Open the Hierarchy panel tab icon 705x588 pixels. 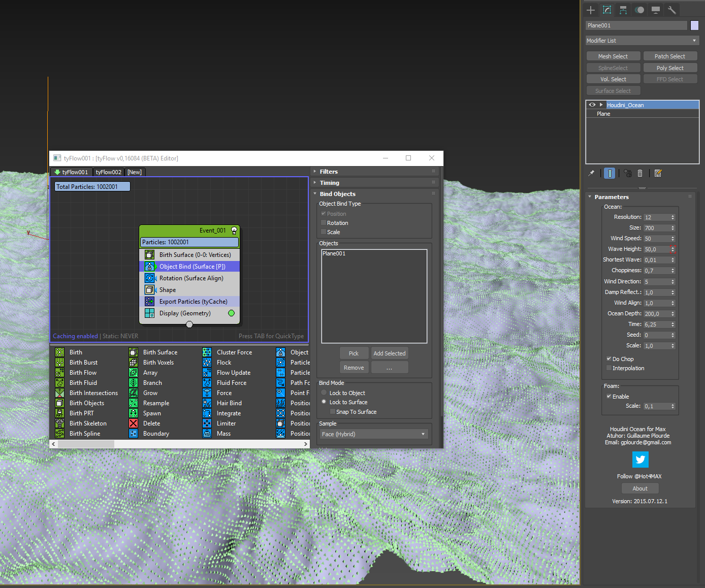623,10
